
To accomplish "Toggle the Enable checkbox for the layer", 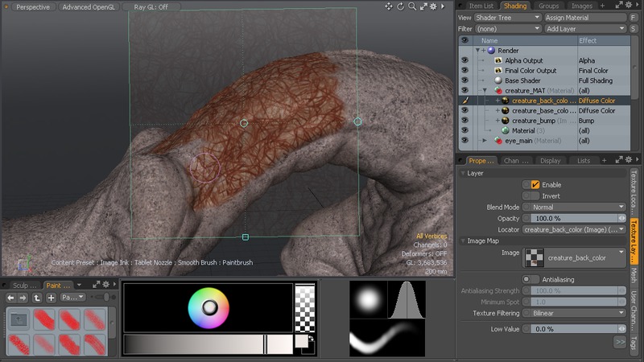I will point(535,185).
